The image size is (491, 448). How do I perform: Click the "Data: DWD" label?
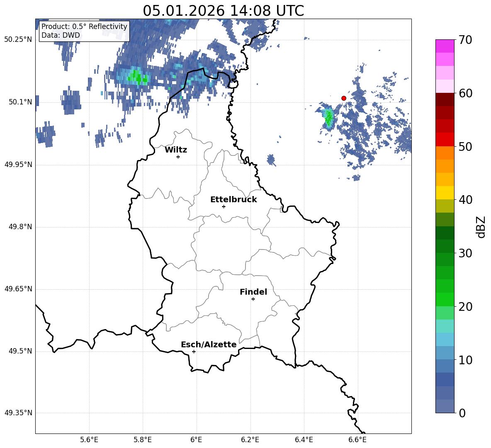(x=61, y=36)
